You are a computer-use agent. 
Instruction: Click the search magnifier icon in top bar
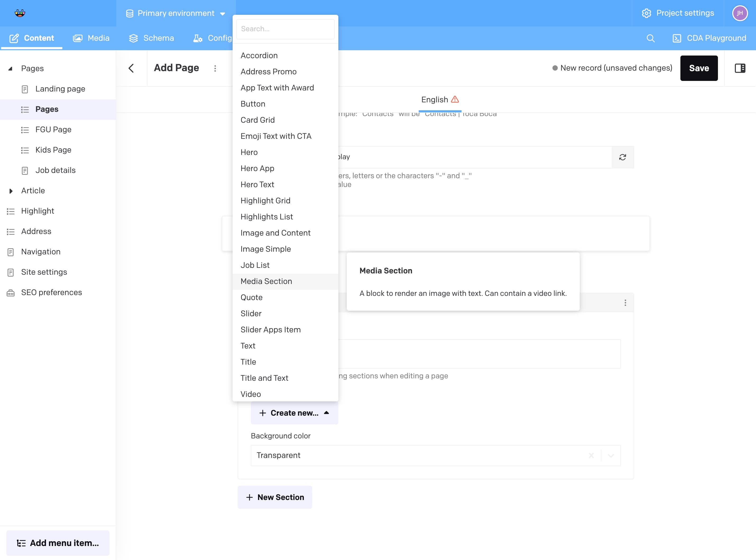650,38
